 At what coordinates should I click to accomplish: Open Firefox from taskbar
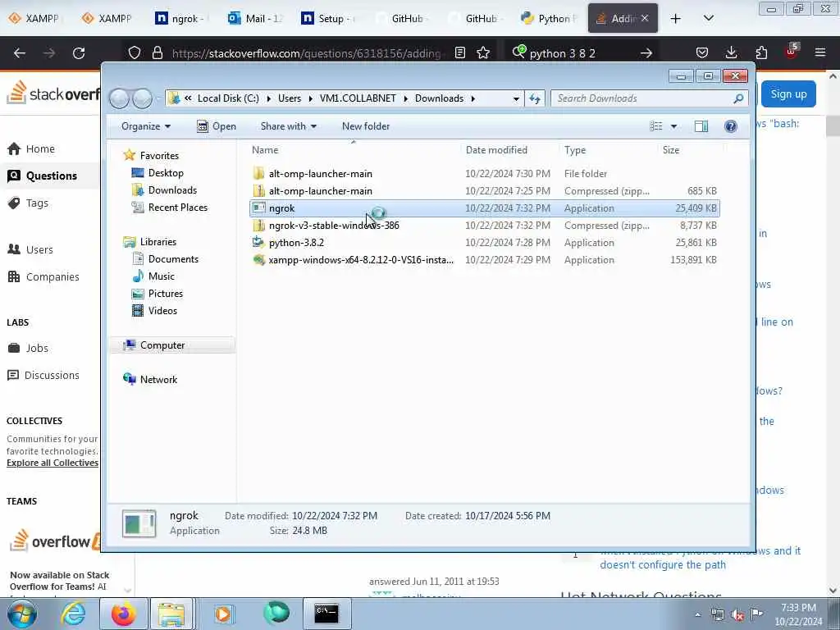123,614
